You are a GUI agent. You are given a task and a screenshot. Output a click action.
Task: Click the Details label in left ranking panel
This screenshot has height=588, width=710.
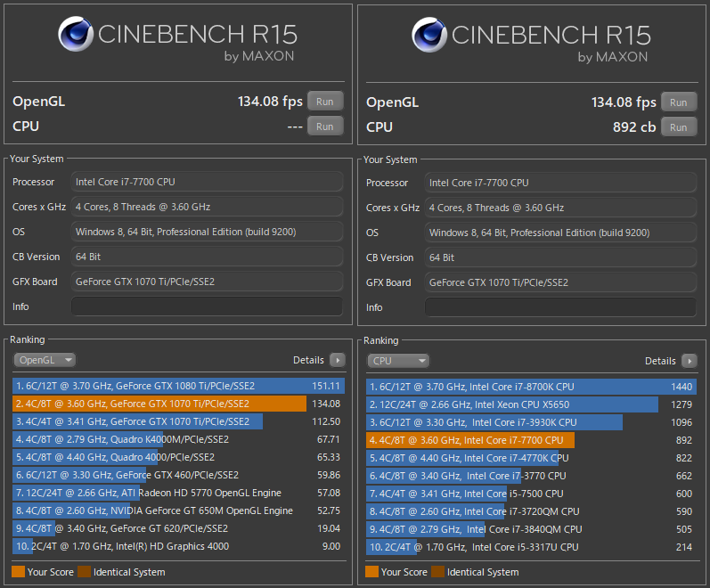tap(308, 360)
